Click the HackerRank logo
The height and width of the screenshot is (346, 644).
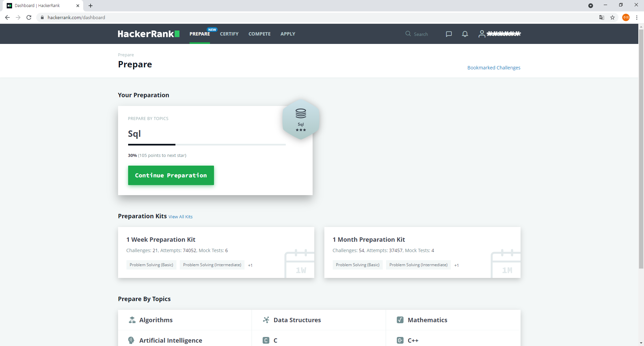point(149,34)
